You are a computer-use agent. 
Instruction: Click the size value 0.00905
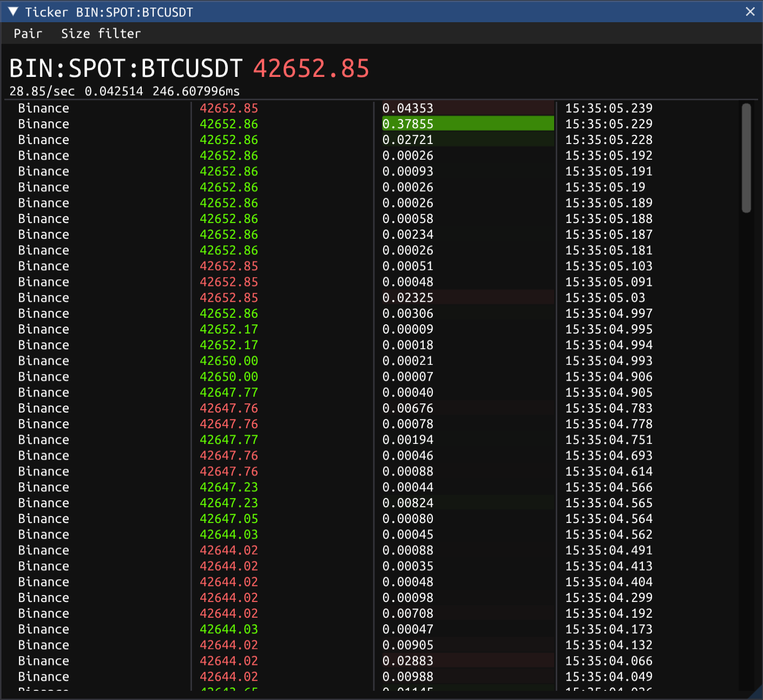point(408,645)
